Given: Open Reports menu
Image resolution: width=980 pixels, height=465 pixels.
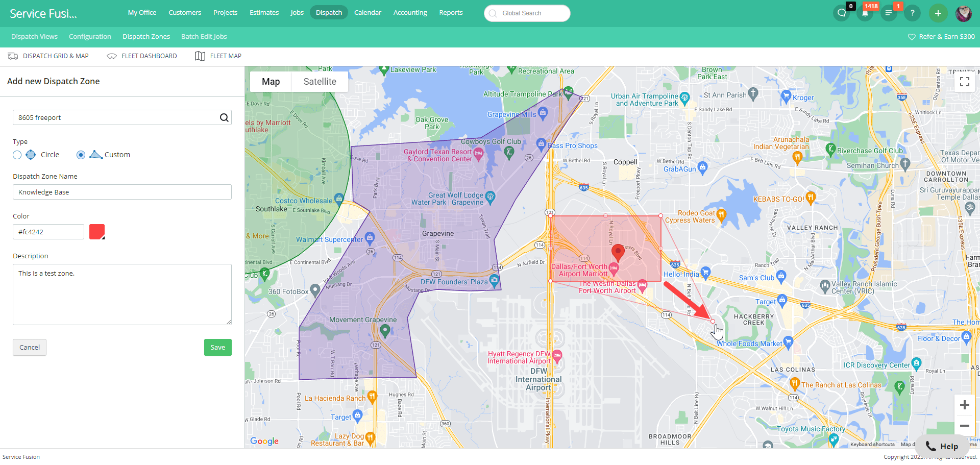Looking at the screenshot, I should [451, 12].
